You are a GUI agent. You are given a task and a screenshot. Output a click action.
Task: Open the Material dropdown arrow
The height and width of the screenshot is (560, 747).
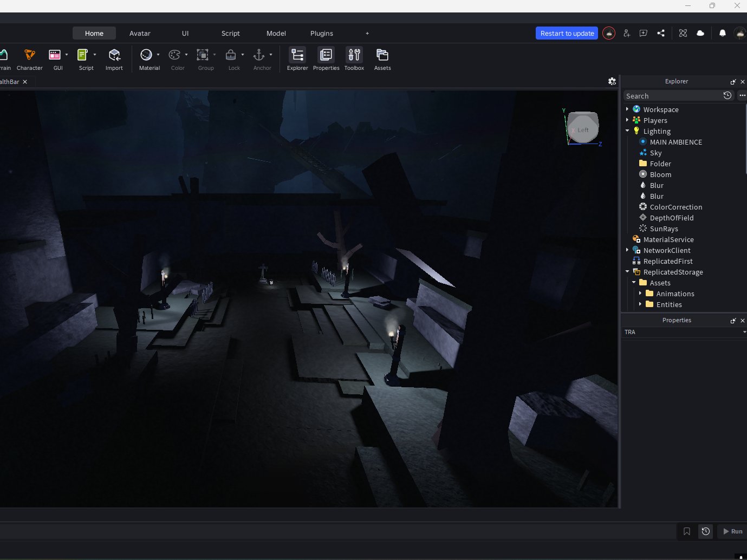point(158,55)
